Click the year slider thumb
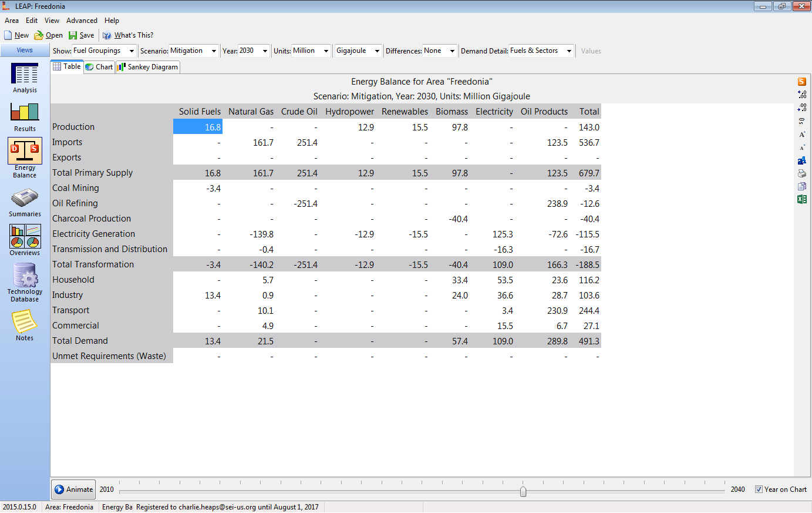This screenshot has height=513, width=812. [x=523, y=491]
